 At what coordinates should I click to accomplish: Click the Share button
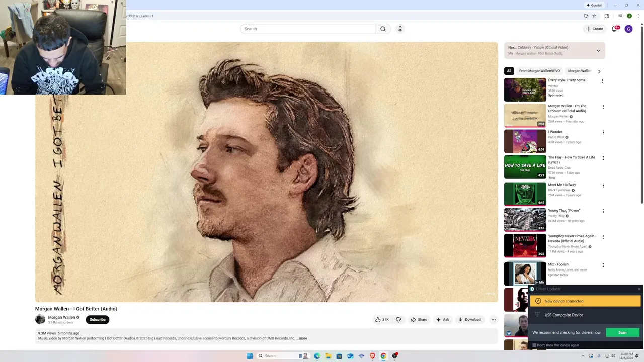[x=419, y=320]
